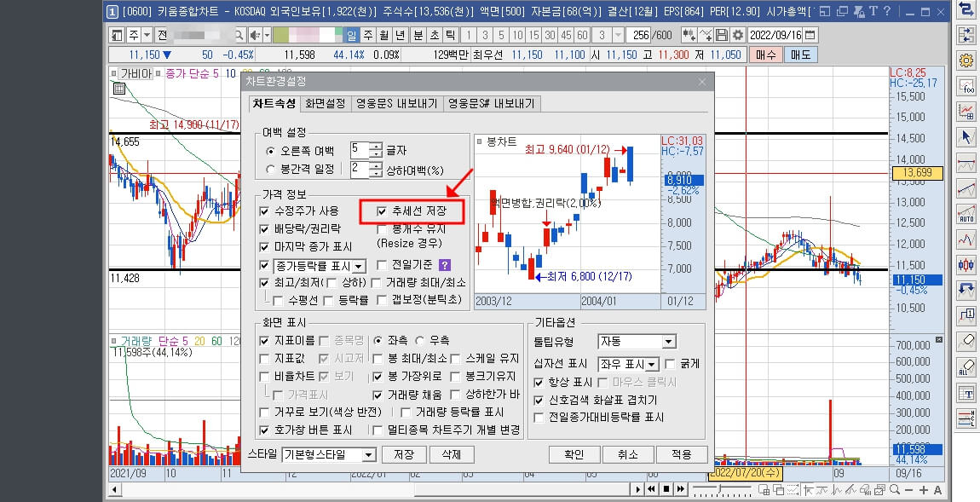Click the 상하여백(%) spinner arrows
Image resolution: width=980 pixels, height=502 pixels.
pyautogui.click(x=376, y=170)
